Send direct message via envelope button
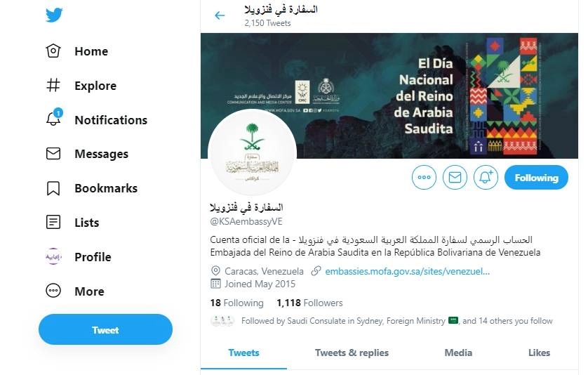The height and width of the screenshot is (375, 588). [455, 177]
